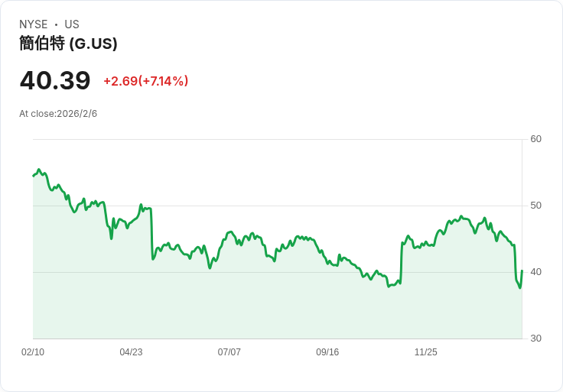This screenshot has width=563, height=392.
Task: Click the 簡伯特 (G.US) stock title
Action: [68, 44]
